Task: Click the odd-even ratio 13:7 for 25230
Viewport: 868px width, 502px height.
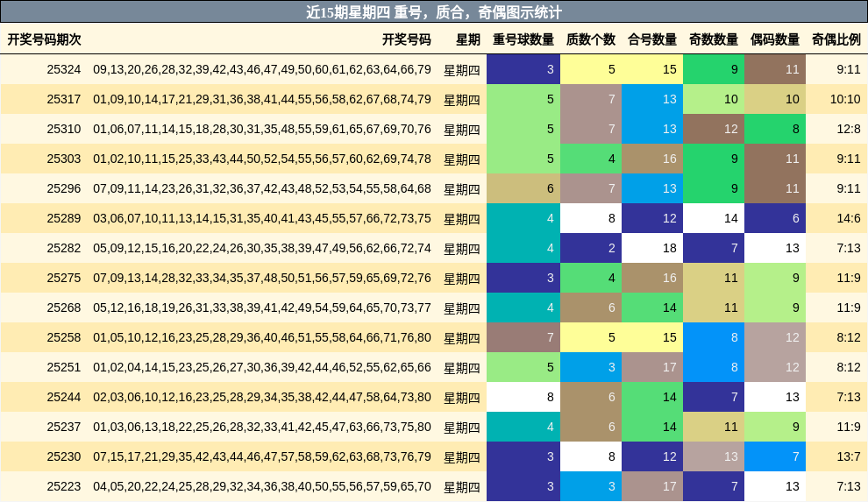Action: (x=849, y=457)
